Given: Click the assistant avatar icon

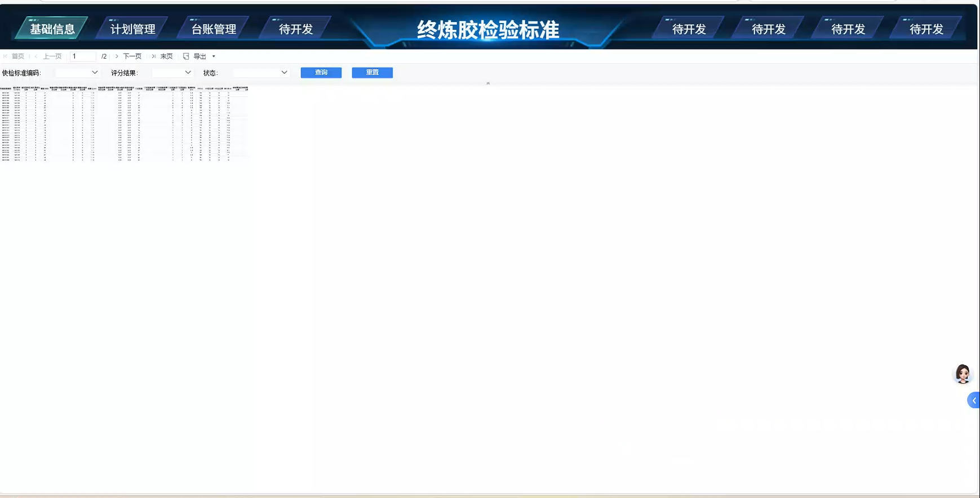Looking at the screenshot, I should pos(963,373).
